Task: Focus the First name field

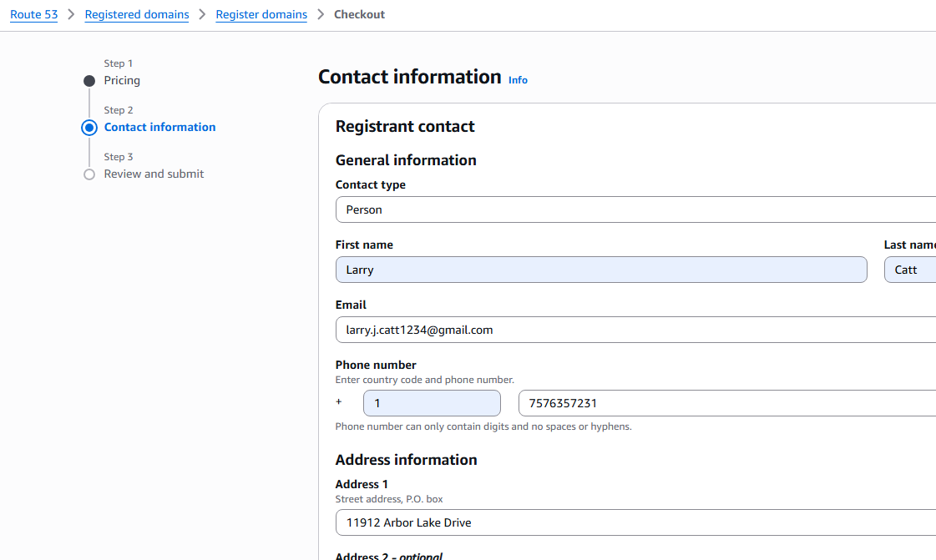Action: [601, 270]
